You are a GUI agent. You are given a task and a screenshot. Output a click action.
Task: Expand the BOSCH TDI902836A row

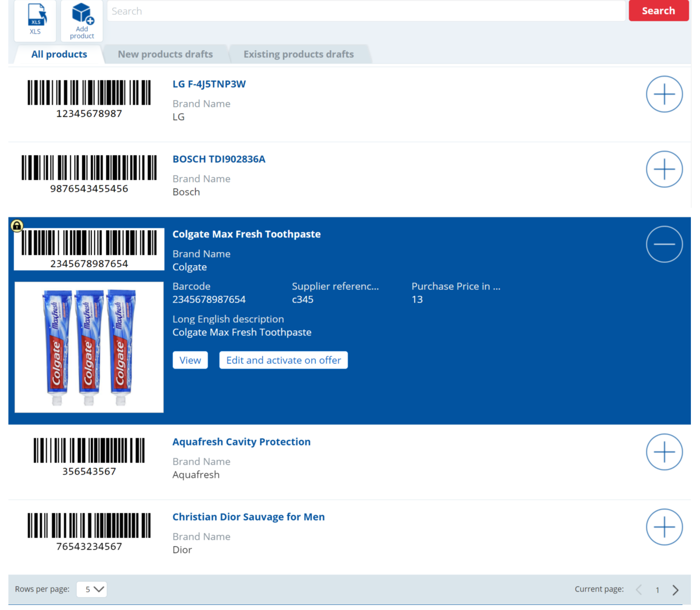664,169
